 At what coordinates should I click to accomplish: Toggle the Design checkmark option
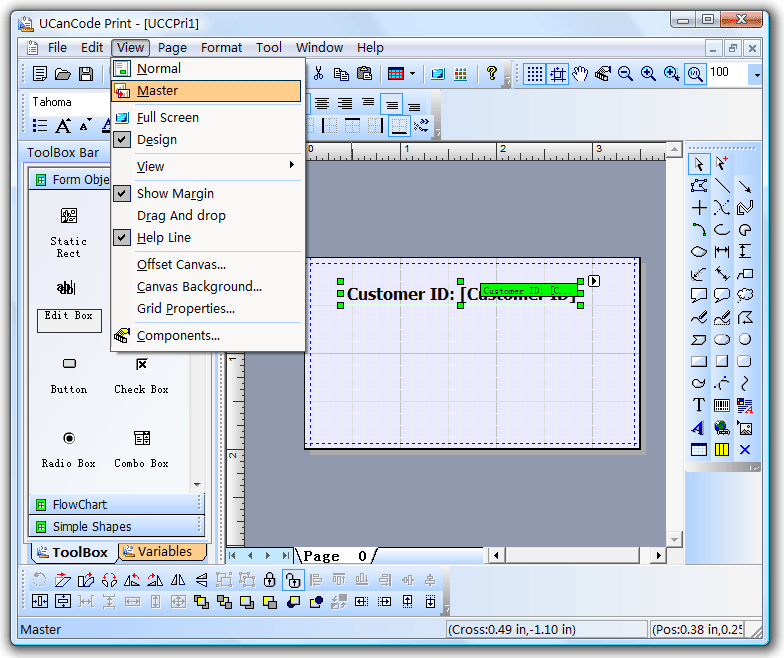206,140
